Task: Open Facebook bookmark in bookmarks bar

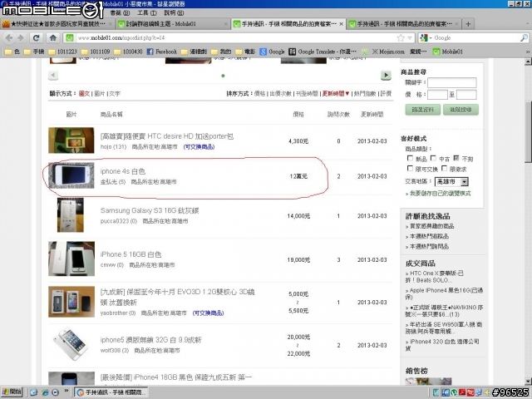Action: coord(162,52)
